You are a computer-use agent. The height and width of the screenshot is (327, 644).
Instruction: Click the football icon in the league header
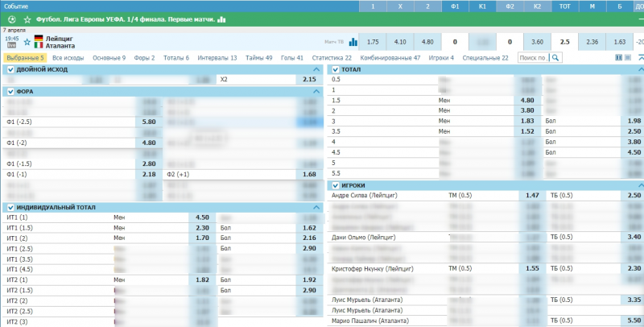pos(9,19)
